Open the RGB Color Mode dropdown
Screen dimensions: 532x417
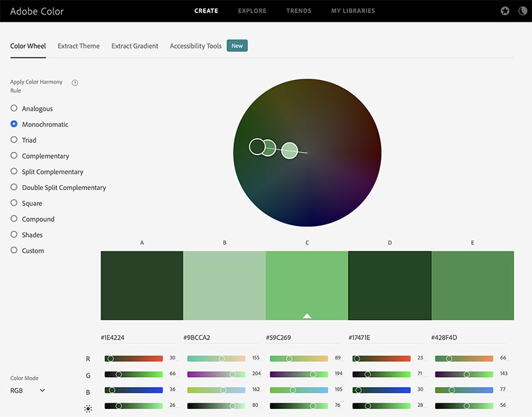(28, 391)
